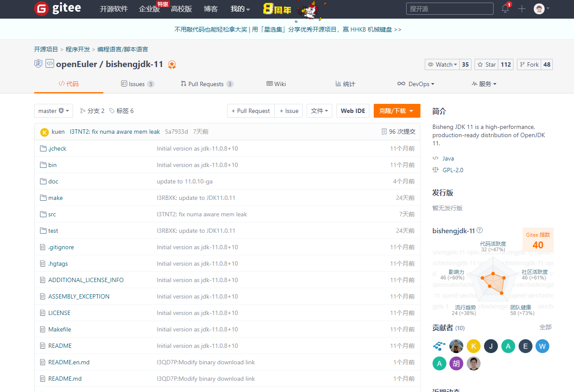The height and width of the screenshot is (392, 574).
Task: Open the test folder
Action: point(53,231)
